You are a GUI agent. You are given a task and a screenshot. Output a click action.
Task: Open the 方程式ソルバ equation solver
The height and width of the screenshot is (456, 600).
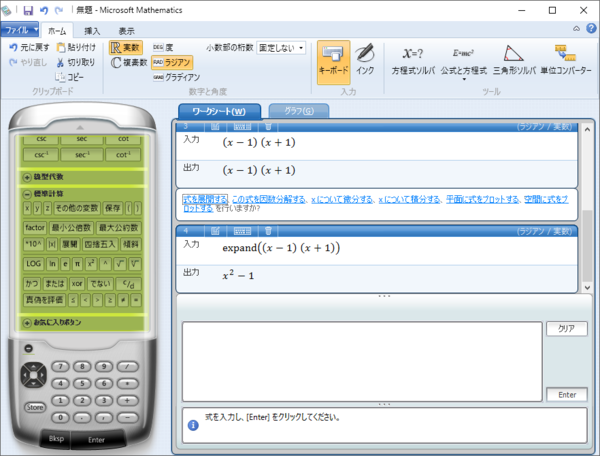[413, 60]
